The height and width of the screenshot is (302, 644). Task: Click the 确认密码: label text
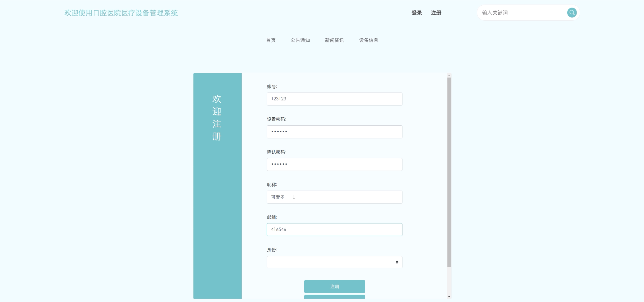(276, 152)
